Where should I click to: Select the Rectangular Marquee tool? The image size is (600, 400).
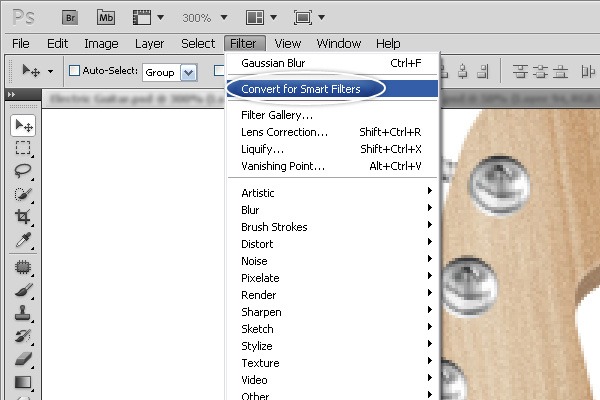[23, 148]
